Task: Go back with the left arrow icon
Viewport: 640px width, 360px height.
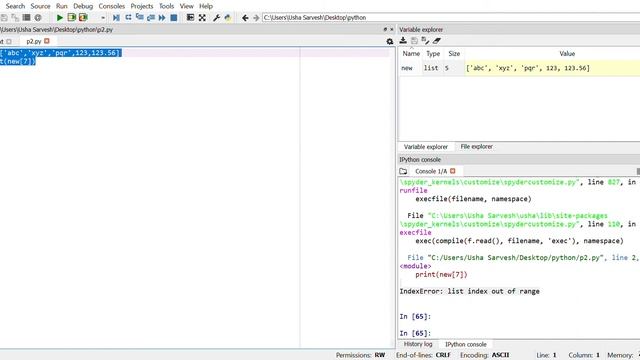Action: (245, 18)
